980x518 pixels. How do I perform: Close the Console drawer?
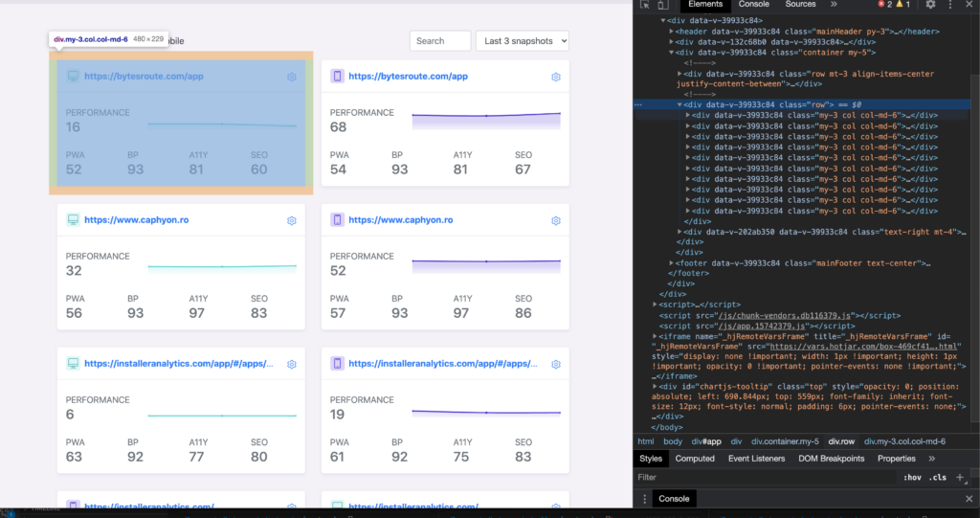click(x=969, y=499)
